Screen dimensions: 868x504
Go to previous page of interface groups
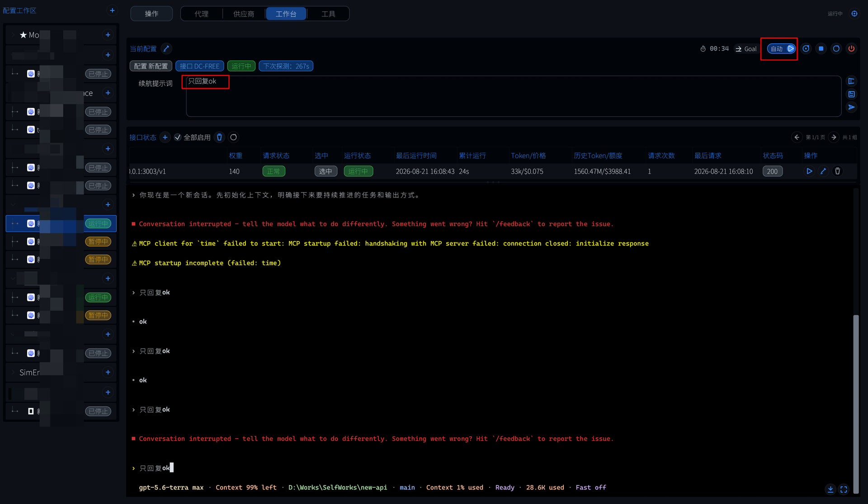(x=797, y=137)
